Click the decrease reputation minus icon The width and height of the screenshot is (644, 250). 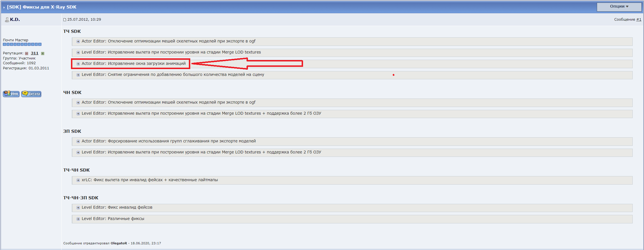pyautogui.click(x=27, y=54)
